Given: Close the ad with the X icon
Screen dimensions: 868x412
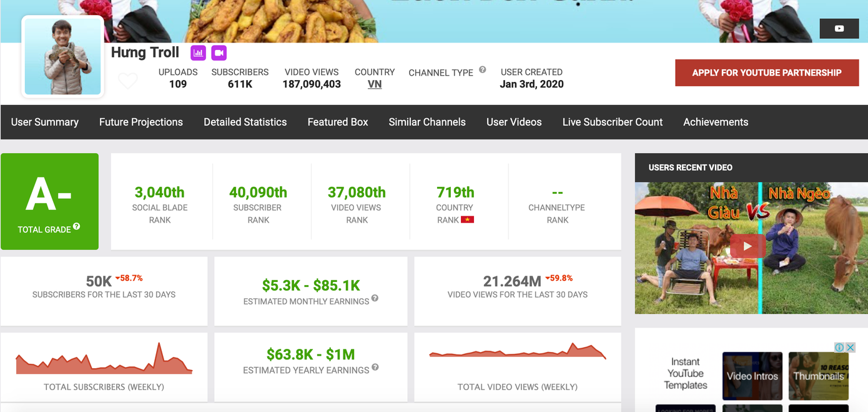Looking at the screenshot, I should point(851,348).
